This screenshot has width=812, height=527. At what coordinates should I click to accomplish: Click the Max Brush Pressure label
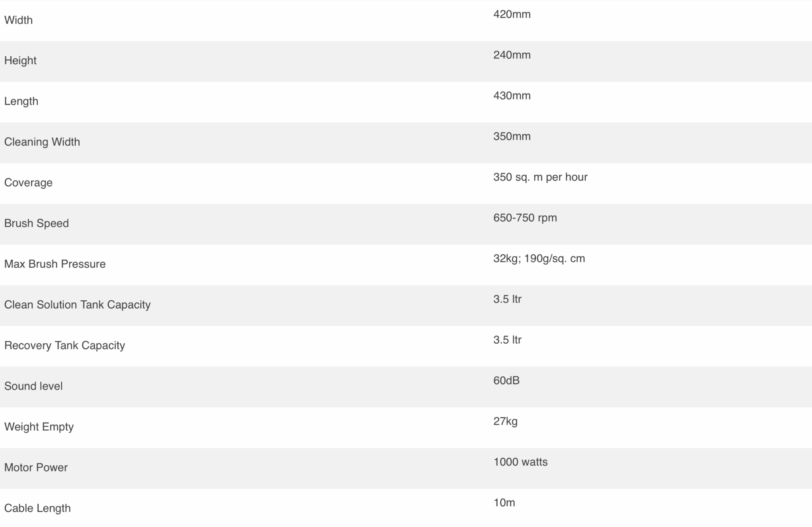click(55, 264)
